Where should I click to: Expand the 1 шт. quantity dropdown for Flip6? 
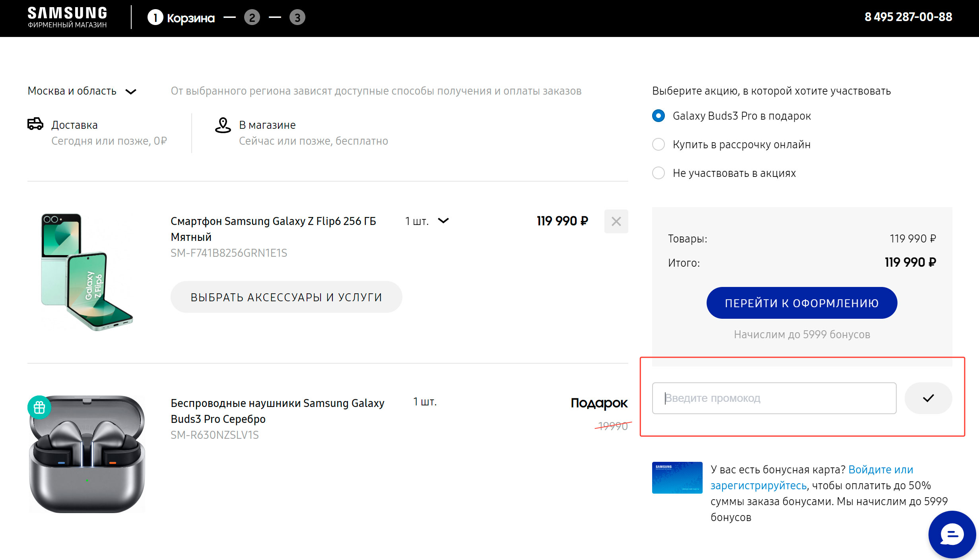click(x=427, y=221)
